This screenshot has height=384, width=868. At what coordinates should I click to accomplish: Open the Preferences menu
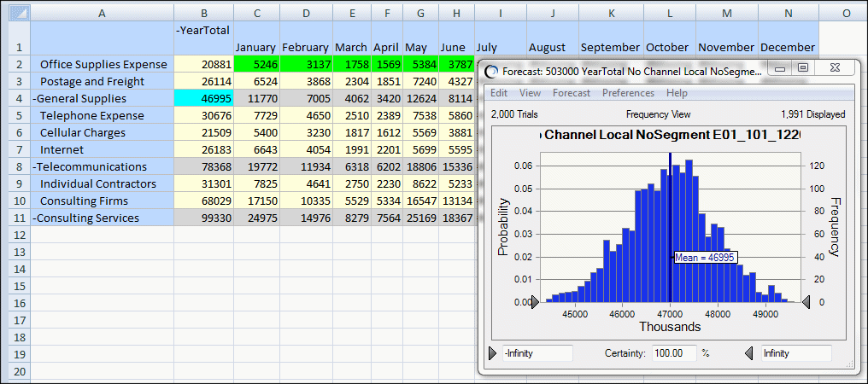pyautogui.click(x=628, y=93)
